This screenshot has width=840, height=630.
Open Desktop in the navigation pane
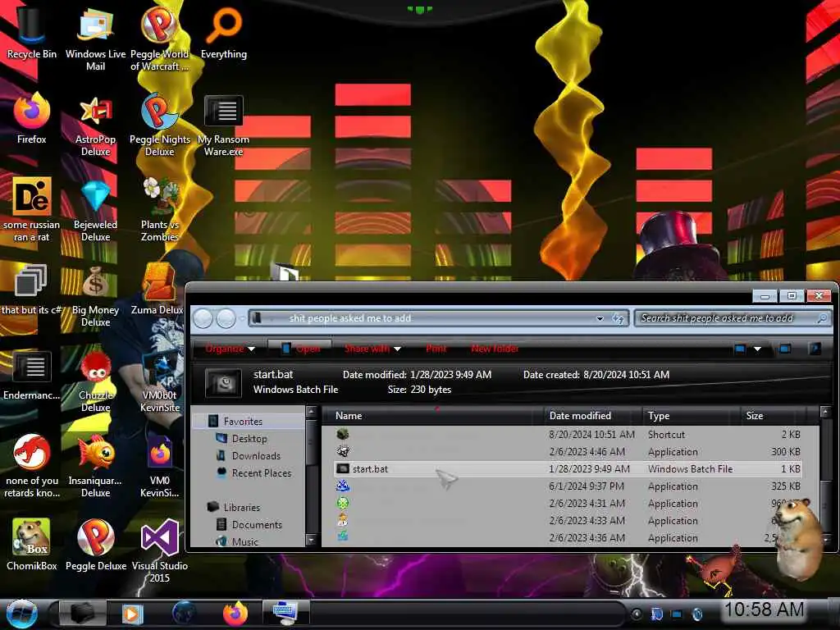(249, 439)
